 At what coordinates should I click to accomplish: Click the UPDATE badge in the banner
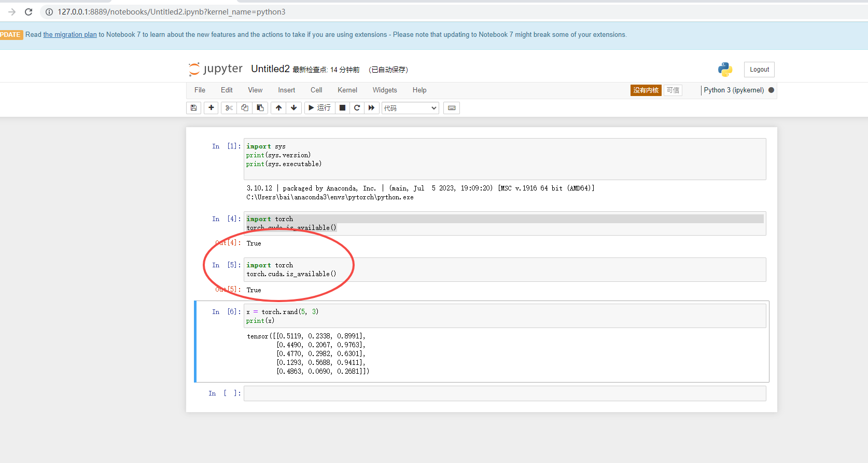click(x=11, y=35)
